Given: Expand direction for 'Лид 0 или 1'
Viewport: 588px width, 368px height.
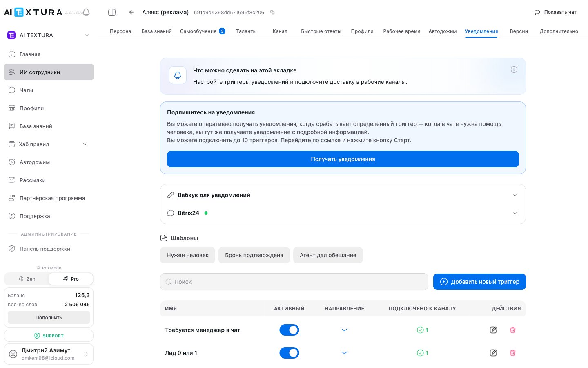Looking at the screenshot, I should coord(344,353).
